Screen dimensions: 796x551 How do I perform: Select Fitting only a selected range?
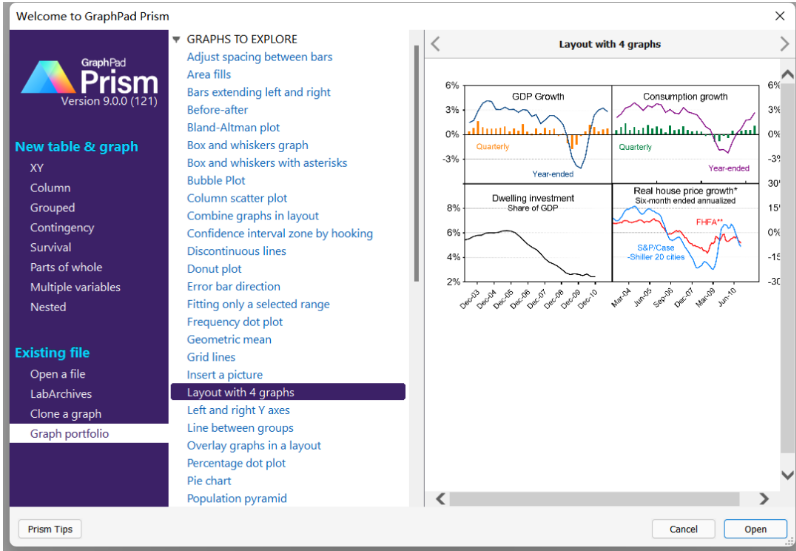tap(258, 304)
